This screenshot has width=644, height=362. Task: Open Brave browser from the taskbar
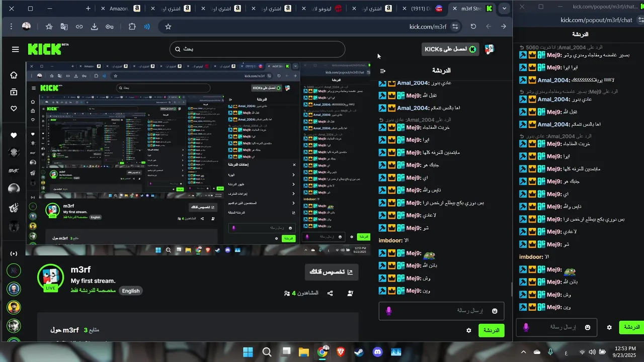(341, 352)
